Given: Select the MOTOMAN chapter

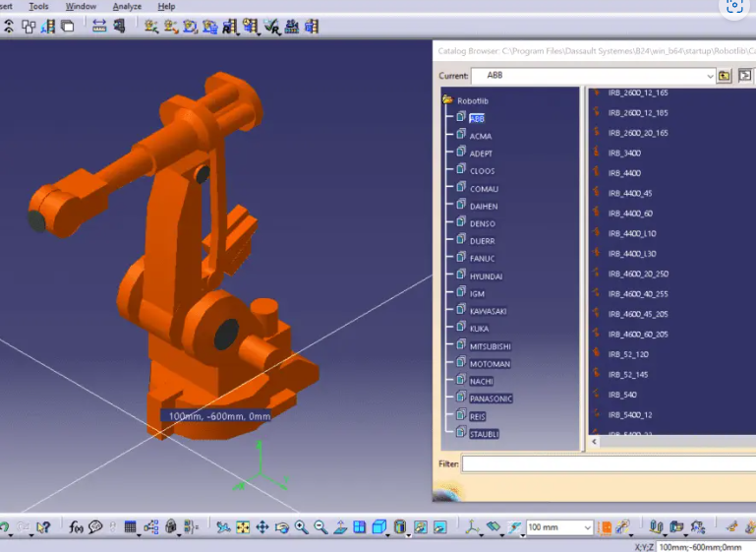Looking at the screenshot, I should coord(490,364).
